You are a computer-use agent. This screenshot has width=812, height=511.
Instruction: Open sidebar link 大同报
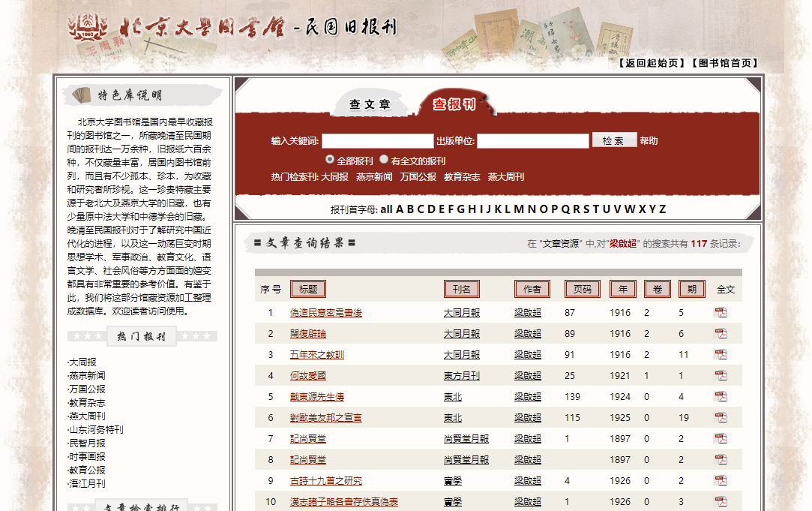82,362
